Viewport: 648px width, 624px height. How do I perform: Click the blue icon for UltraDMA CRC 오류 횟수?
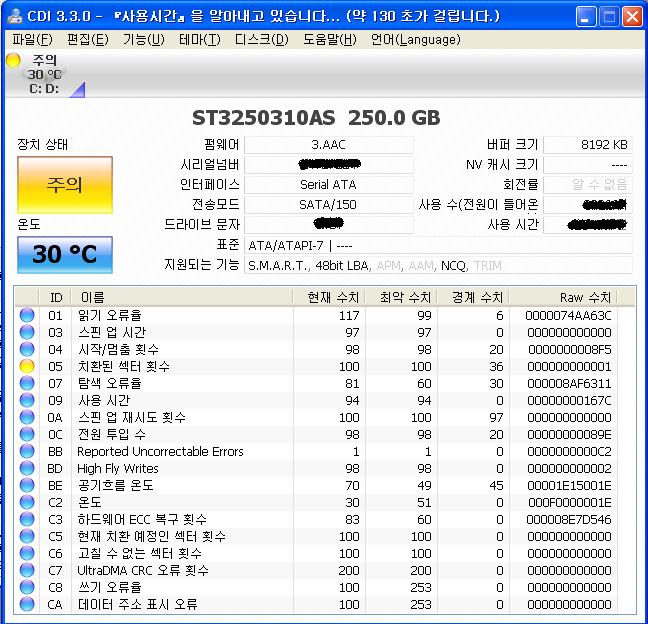pos(27,570)
